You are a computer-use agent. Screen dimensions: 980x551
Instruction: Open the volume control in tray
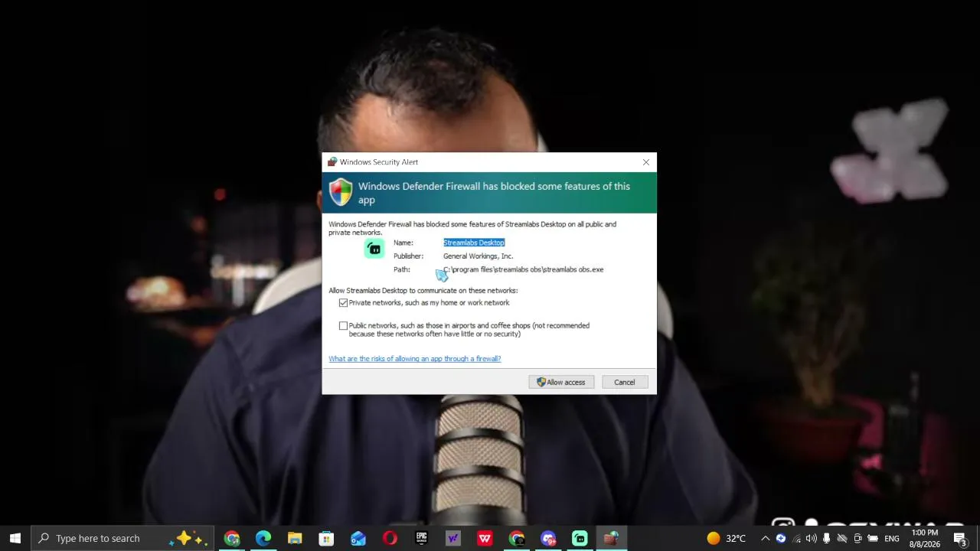coord(812,538)
